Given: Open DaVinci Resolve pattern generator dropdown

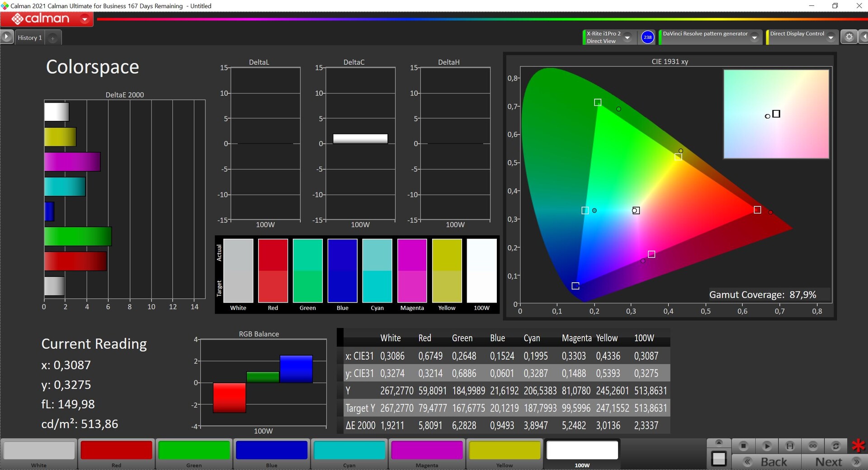Looking at the screenshot, I should click(x=754, y=38).
